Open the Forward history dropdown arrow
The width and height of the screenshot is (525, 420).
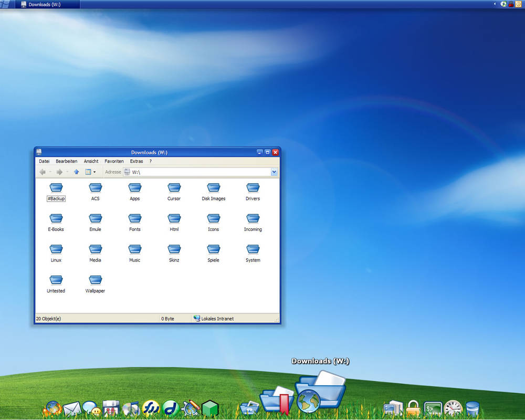(x=67, y=172)
